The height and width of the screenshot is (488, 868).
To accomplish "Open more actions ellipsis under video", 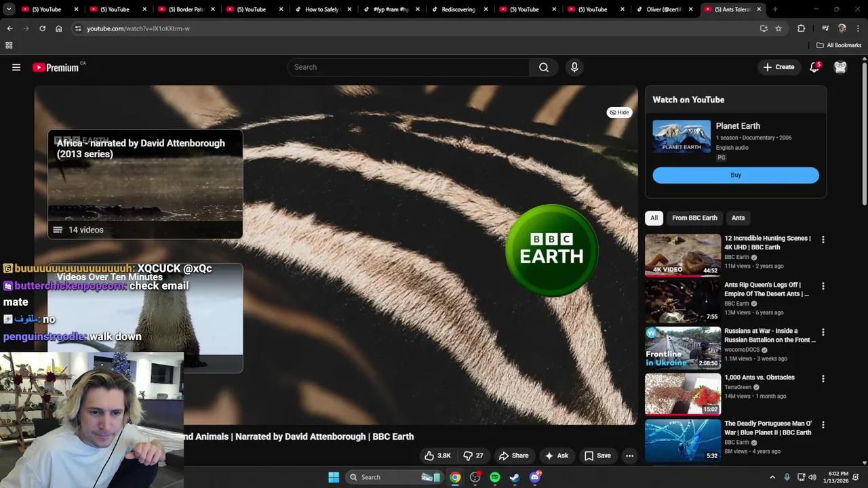I will pos(629,455).
